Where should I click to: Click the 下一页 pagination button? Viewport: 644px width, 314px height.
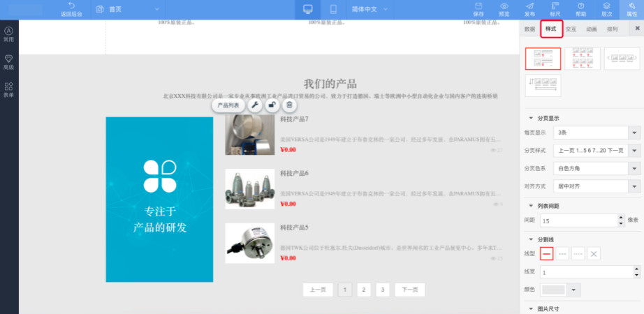pyautogui.click(x=409, y=290)
